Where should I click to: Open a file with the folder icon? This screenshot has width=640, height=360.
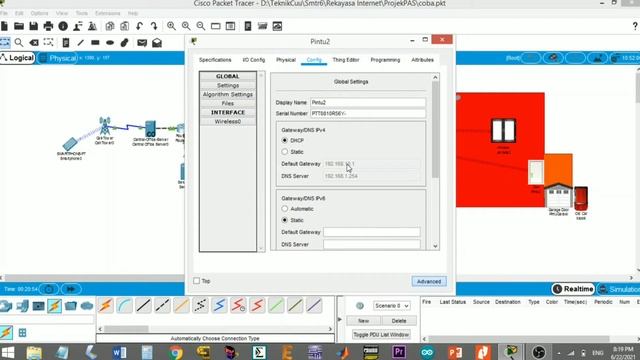[19, 27]
